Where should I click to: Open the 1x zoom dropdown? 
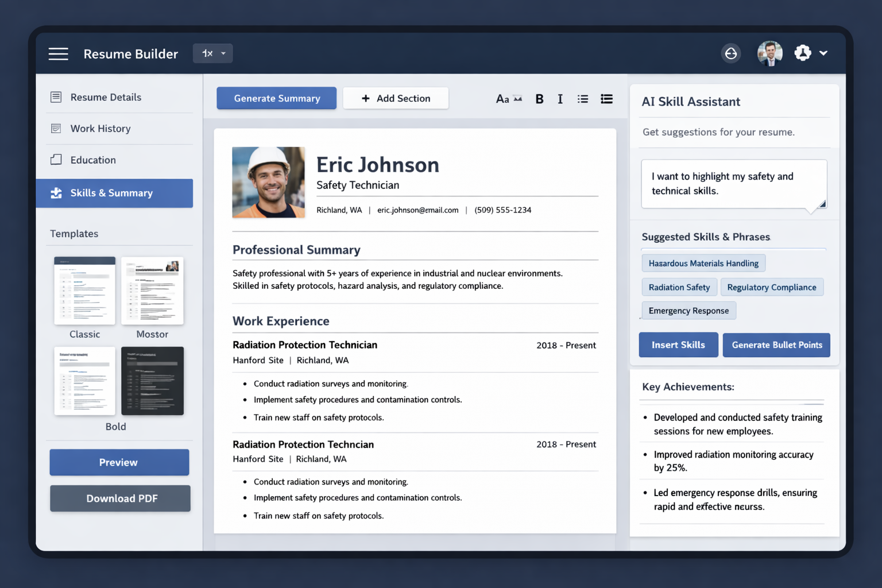[x=212, y=53]
